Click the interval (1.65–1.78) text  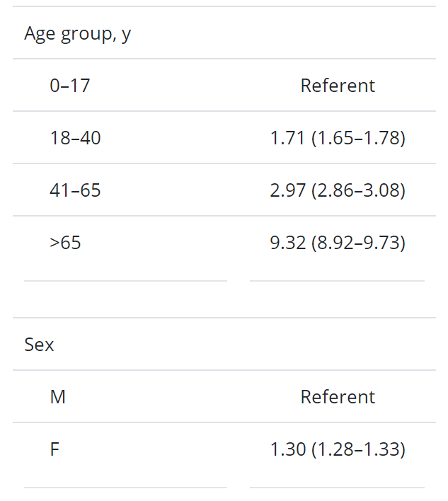(358, 138)
